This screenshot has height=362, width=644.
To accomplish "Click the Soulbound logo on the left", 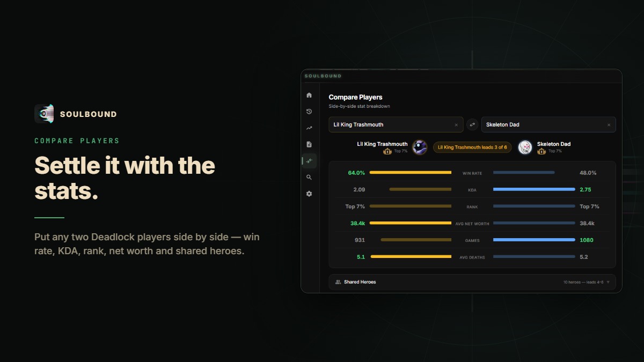I will pos(44,114).
